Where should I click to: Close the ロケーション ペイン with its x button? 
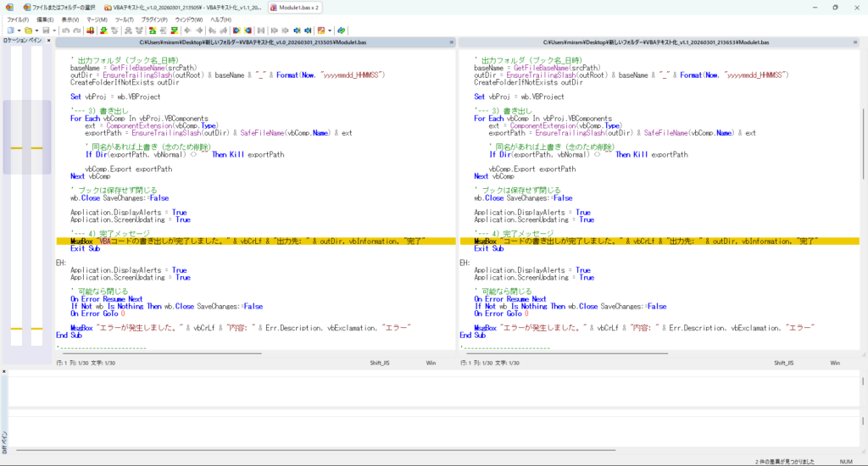pyautogui.click(x=48, y=41)
